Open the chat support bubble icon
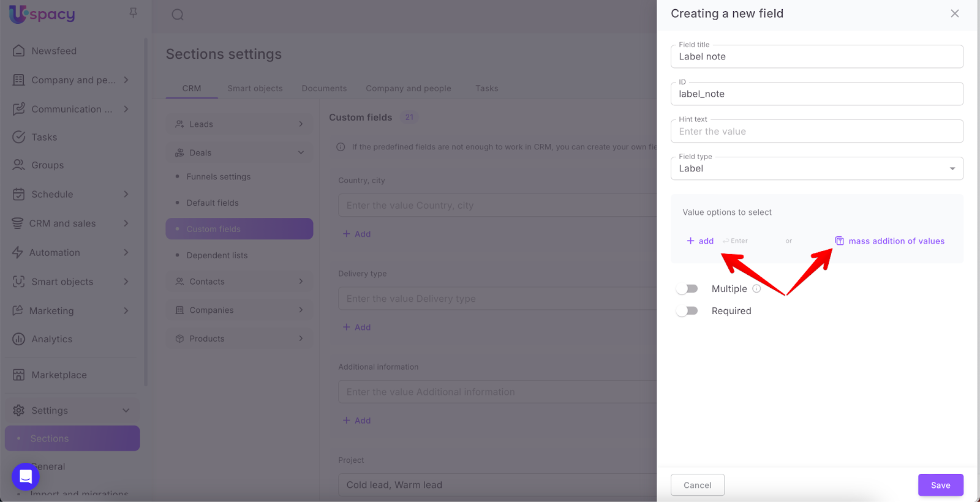Image resolution: width=980 pixels, height=502 pixels. click(26, 476)
